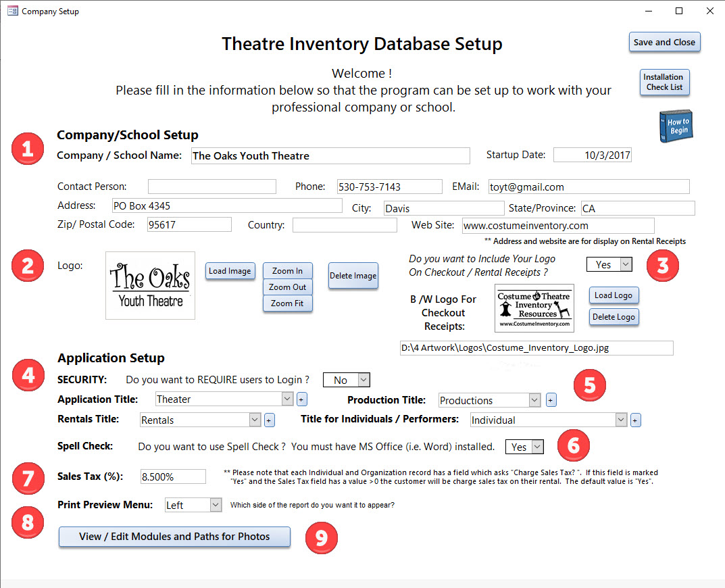Click the "Application Setup" section heading
This screenshot has height=588, width=725.
click(x=111, y=358)
